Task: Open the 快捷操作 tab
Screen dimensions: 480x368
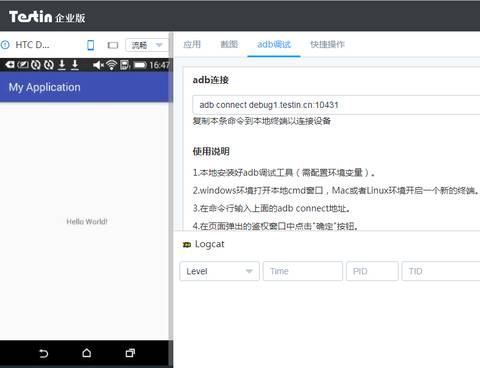Action: pos(327,44)
